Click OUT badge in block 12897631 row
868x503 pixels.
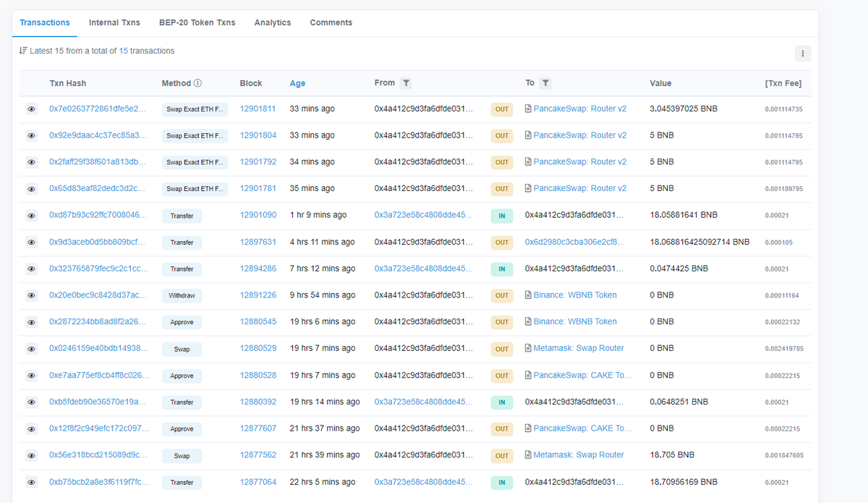(x=502, y=242)
